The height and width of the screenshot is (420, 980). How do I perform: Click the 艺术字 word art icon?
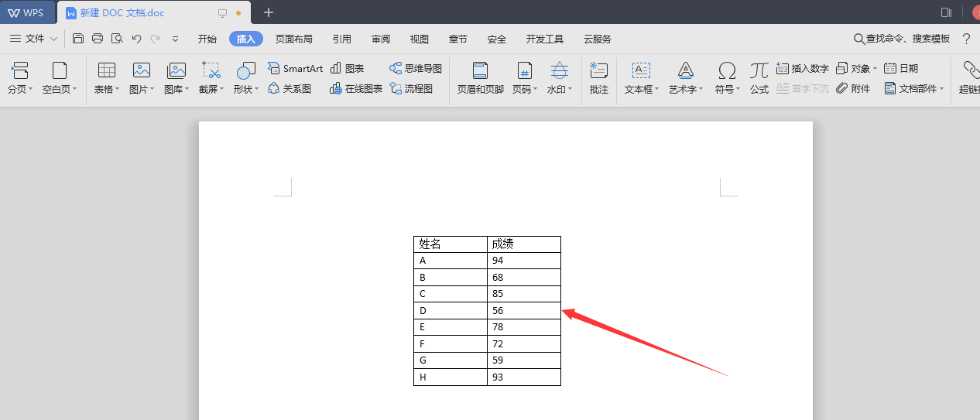coord(686,70)
